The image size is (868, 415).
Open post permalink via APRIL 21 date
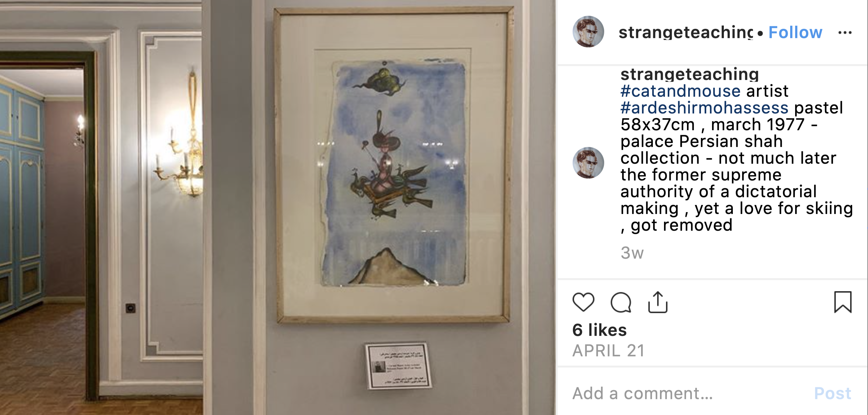coord(609,350)
